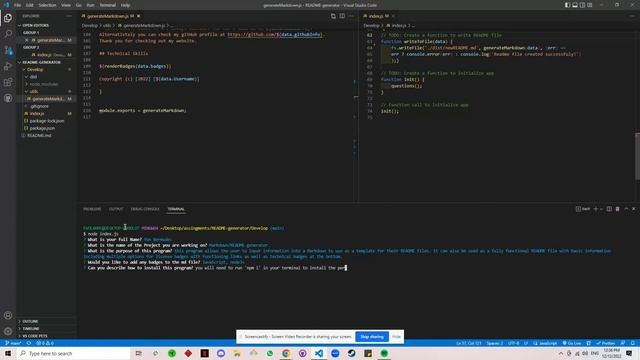
Task: Collapse the utils folder
Action: point(33,91)
